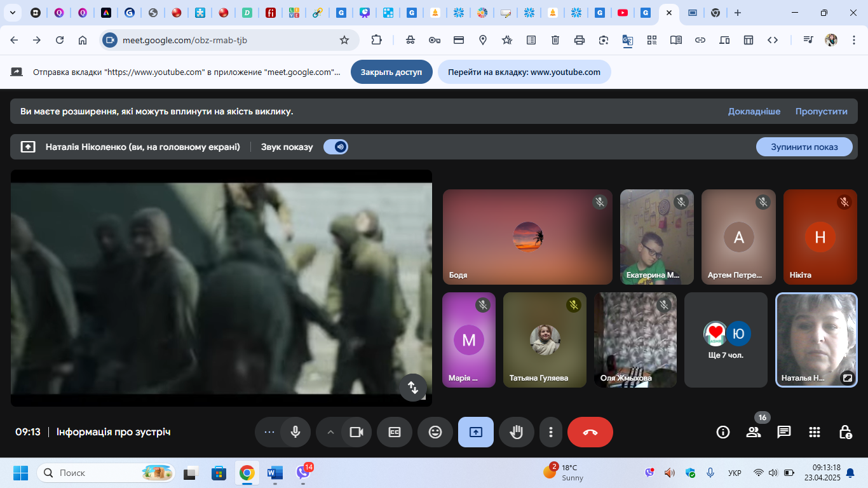The width and height of the screenshot is (868, 488).
Task: Switch keyboard language УКР indicator
Action: point(735,473)
